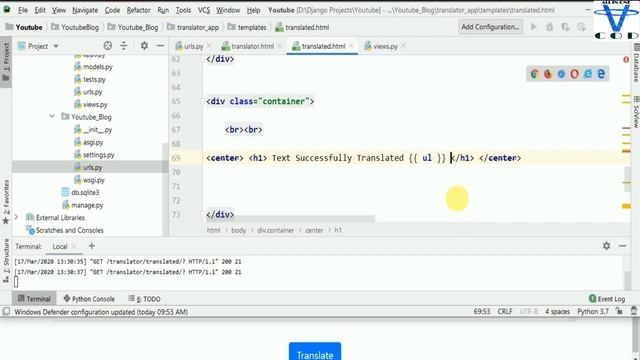This screenshot has height=360, width=640.
Task: Open the Tools menu
Action: pos(183,10)
